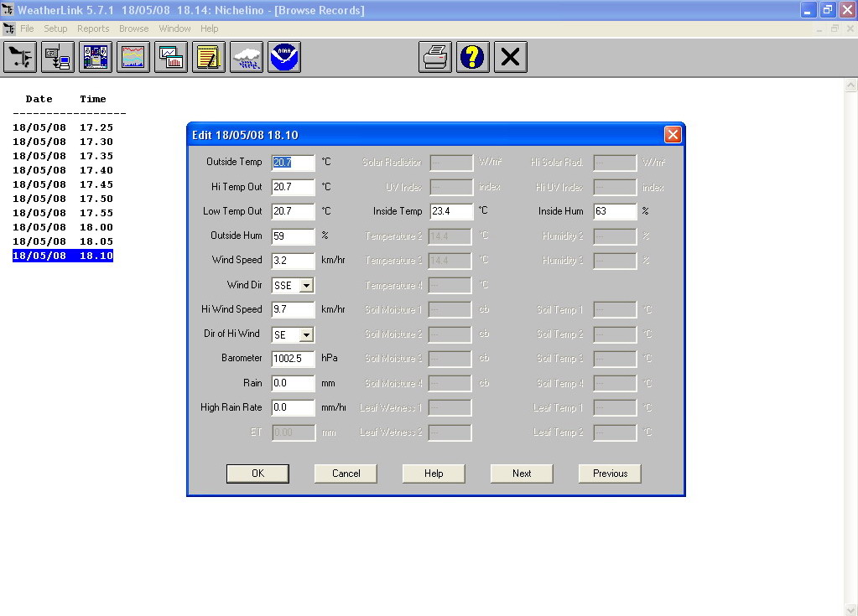Open the Browse menu
Image resolution: width=858 pixels, height=616 pixels.
click(133, 28)
